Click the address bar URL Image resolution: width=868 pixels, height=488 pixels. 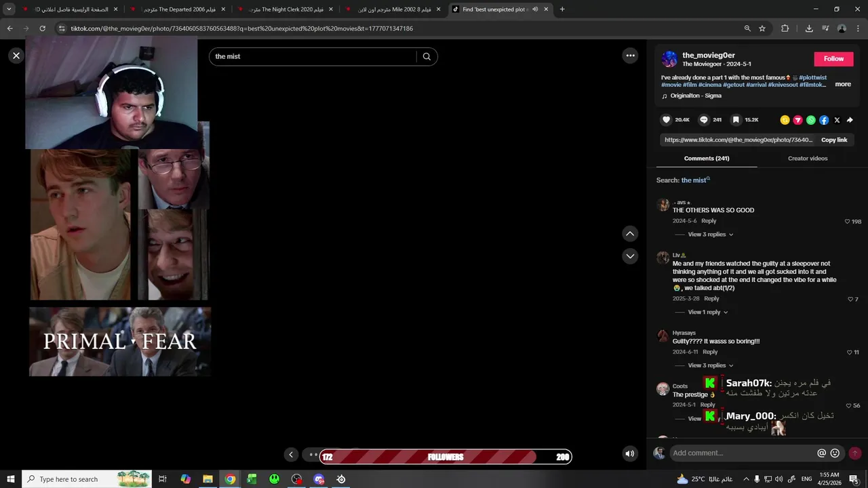[x=242, y=28]
